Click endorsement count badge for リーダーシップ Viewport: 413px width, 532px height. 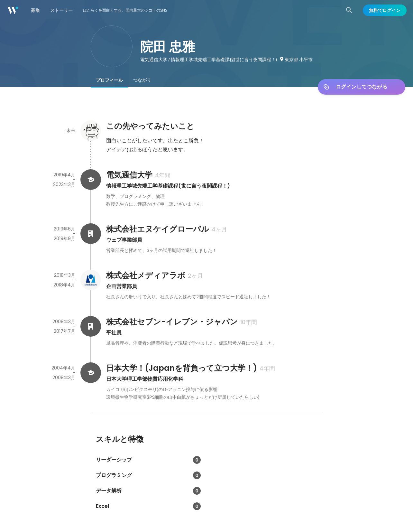click(x=197, y=460)
